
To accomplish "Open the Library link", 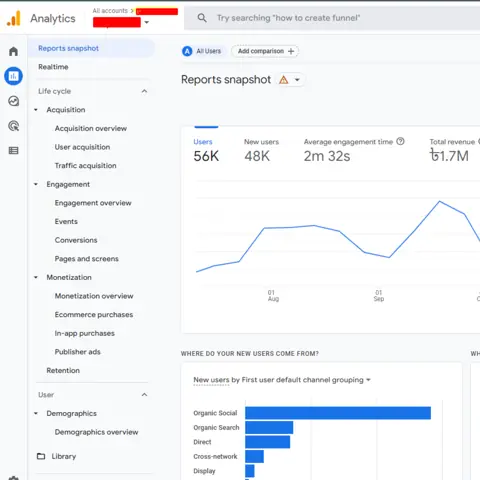I will click(x=64, y=456).
